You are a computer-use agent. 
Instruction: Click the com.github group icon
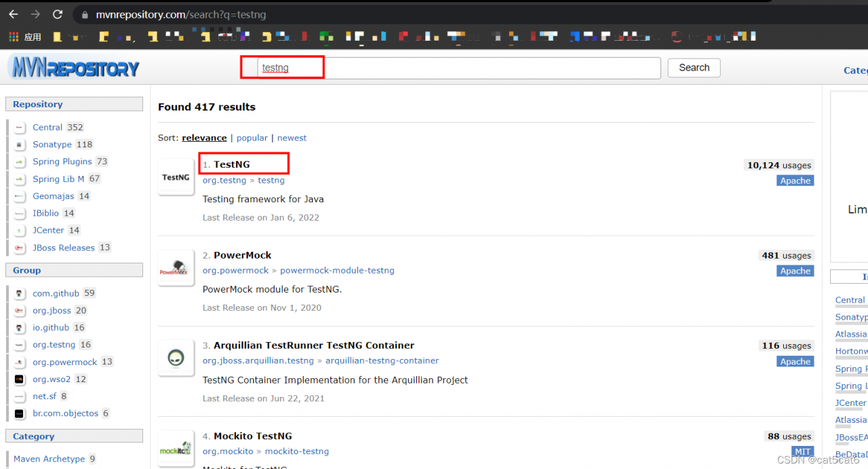tap(20, 294)
